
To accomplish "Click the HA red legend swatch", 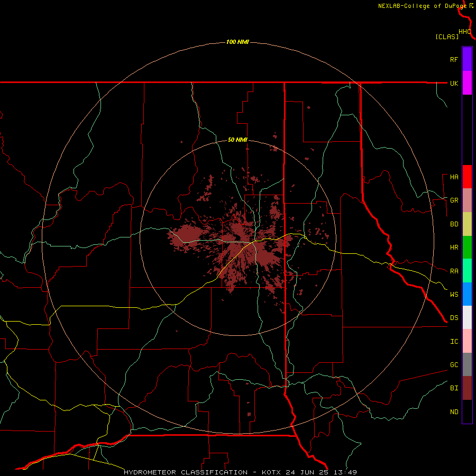I will click(x=467, y=177).
